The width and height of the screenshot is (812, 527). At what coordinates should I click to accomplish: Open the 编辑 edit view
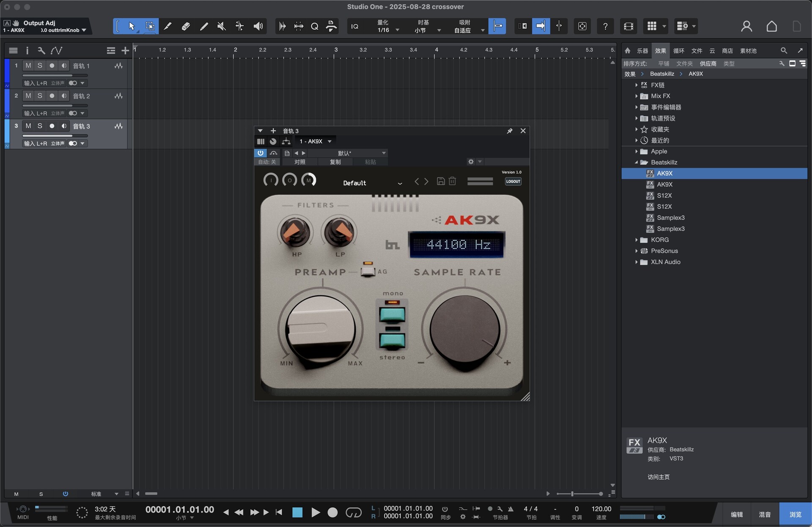coord(737,514)
